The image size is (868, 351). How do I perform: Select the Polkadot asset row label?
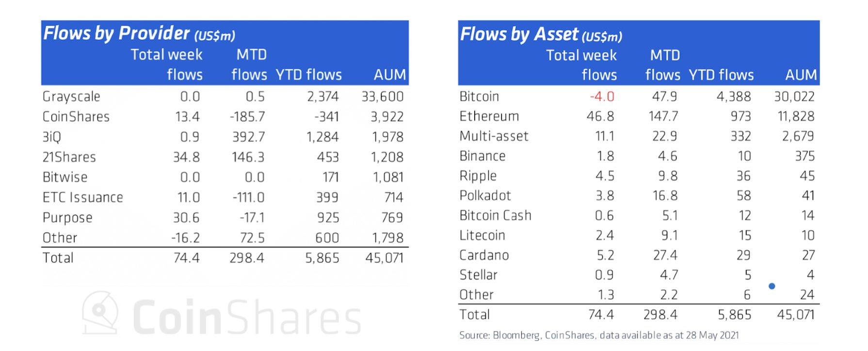(x=485, y=195)
